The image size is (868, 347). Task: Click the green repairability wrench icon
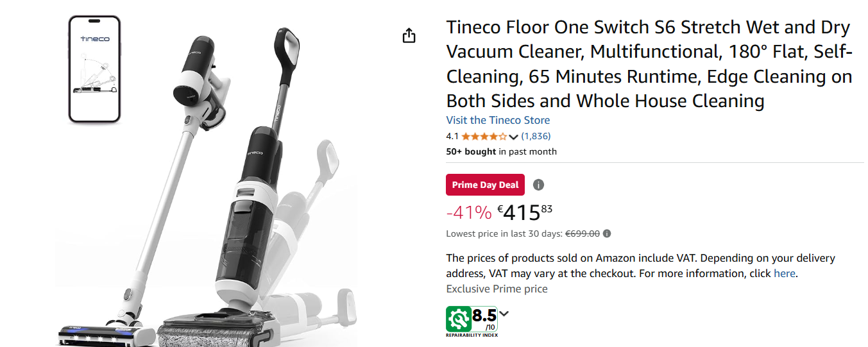click(x=459, y=319)
